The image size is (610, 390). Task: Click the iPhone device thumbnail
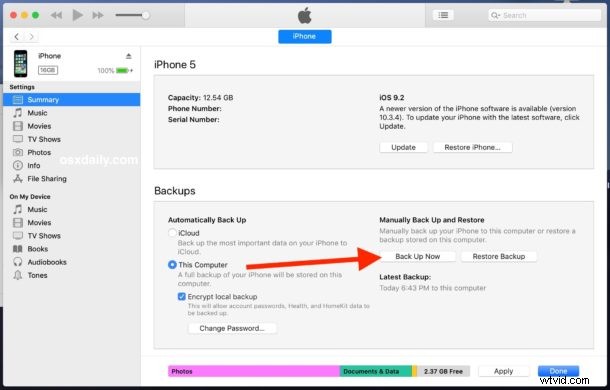pos(21,63)
